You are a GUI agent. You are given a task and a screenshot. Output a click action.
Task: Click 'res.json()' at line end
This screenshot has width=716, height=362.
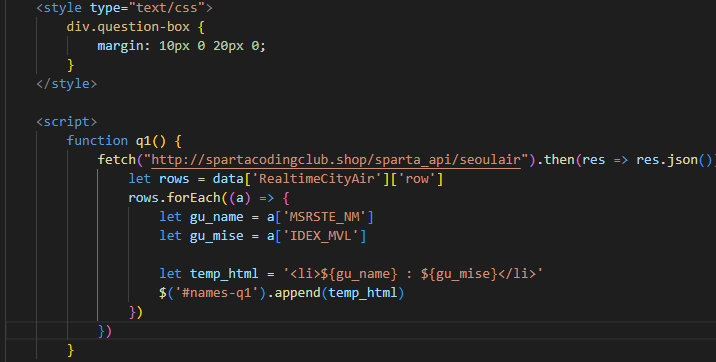pos(675,160)
